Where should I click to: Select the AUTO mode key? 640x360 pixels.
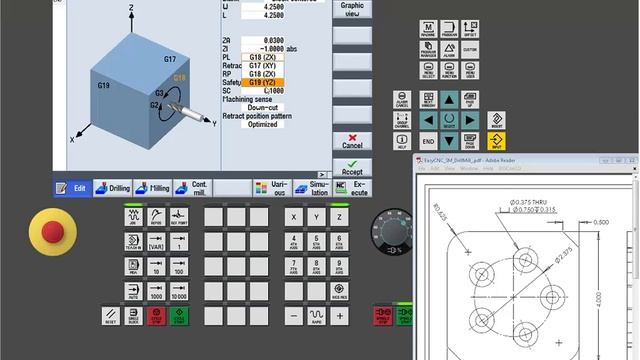tap(133, 291)
